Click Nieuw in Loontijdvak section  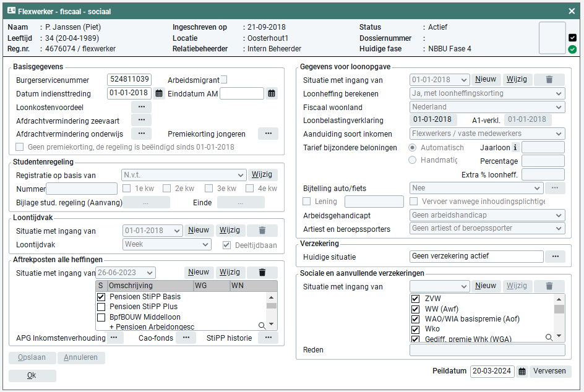(199, 231)
